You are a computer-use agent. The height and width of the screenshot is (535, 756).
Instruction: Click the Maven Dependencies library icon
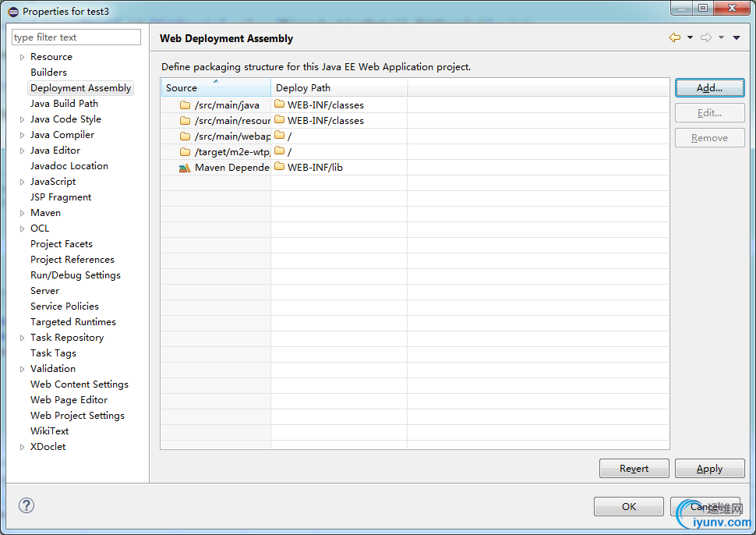pyautogui.click(x=185, y=168)
